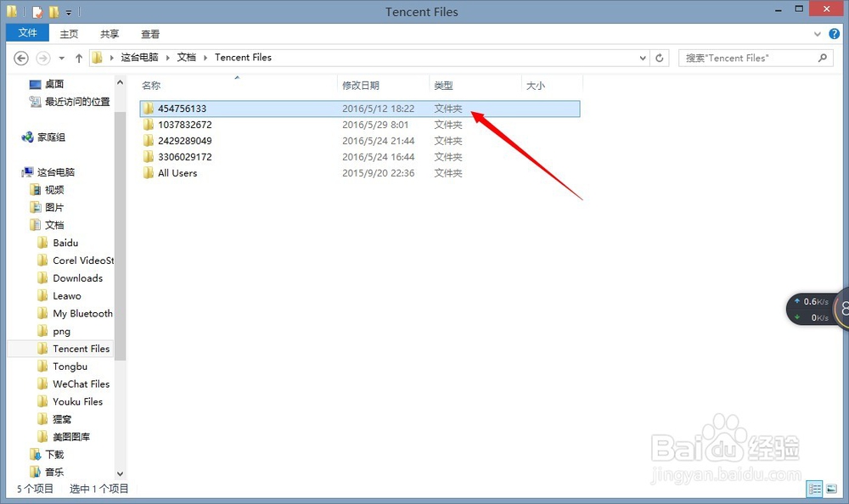Click 这台电脑 in the address path

[139, 58]
